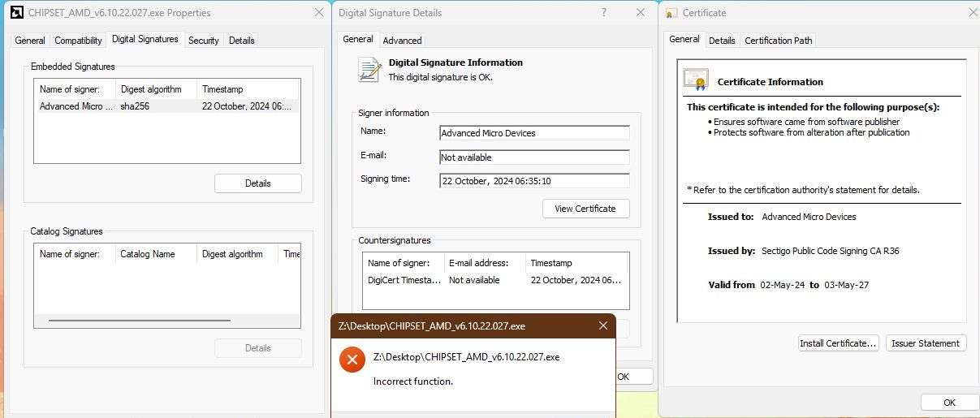Click Sectigo Public Code Signing CA R36 text
The width and height of the screenshot is (980, 418).
[x=831, y=251]
